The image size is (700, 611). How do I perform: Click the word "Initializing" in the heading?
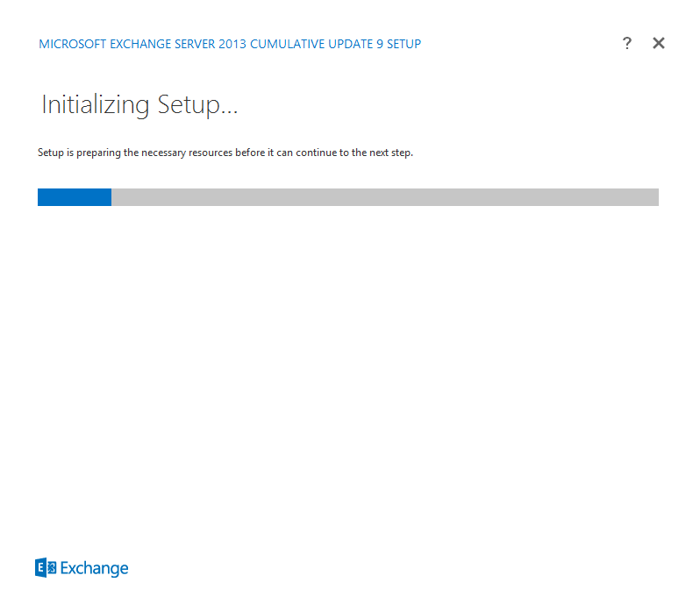point(96,105)
